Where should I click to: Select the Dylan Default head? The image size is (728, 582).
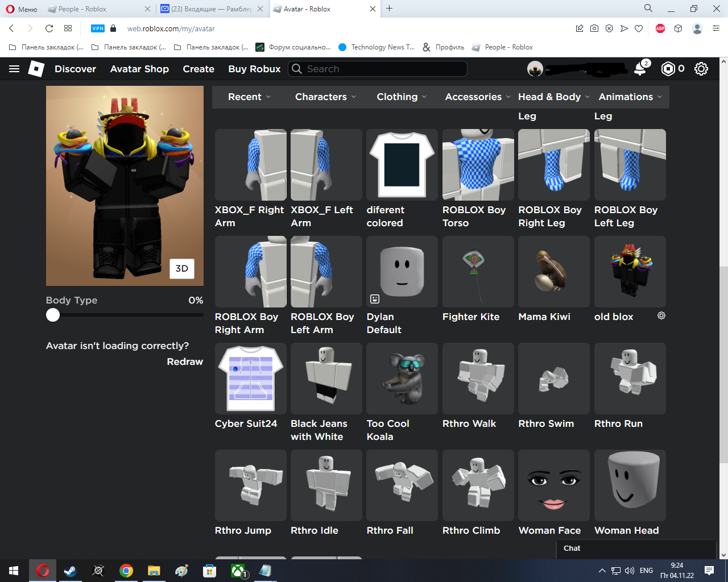coord(402,285)
